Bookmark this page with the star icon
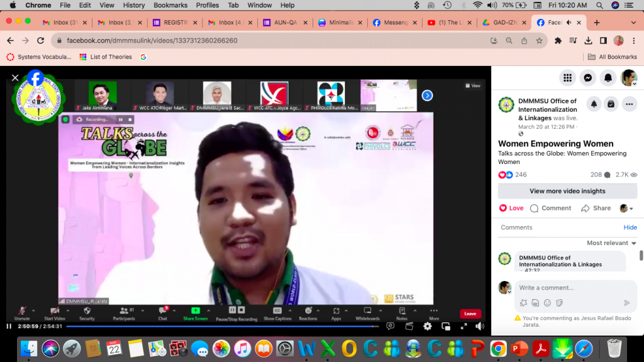 click(x=539, y=41)
